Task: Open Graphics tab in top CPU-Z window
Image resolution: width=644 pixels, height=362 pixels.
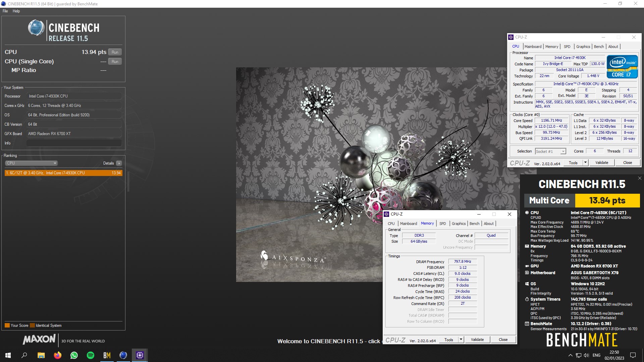Action: pyautogui.click(x=583, y=47)
